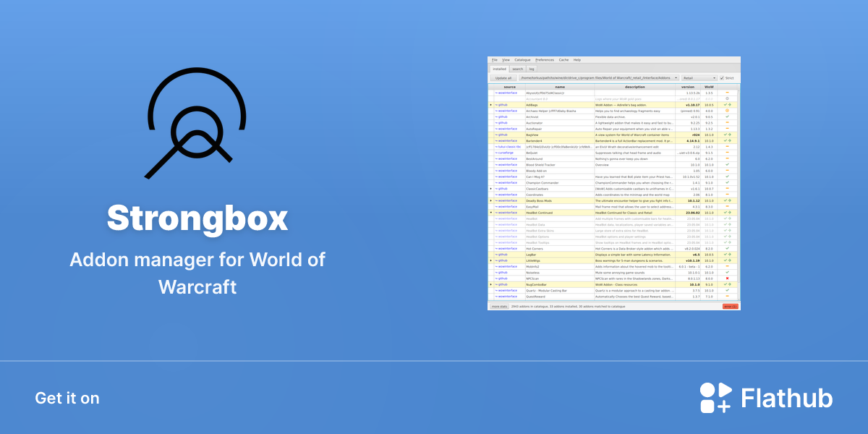Sort by the description column header
Image resolution: width=868 pixels, height=434 pixels.
tap(635, 87)
